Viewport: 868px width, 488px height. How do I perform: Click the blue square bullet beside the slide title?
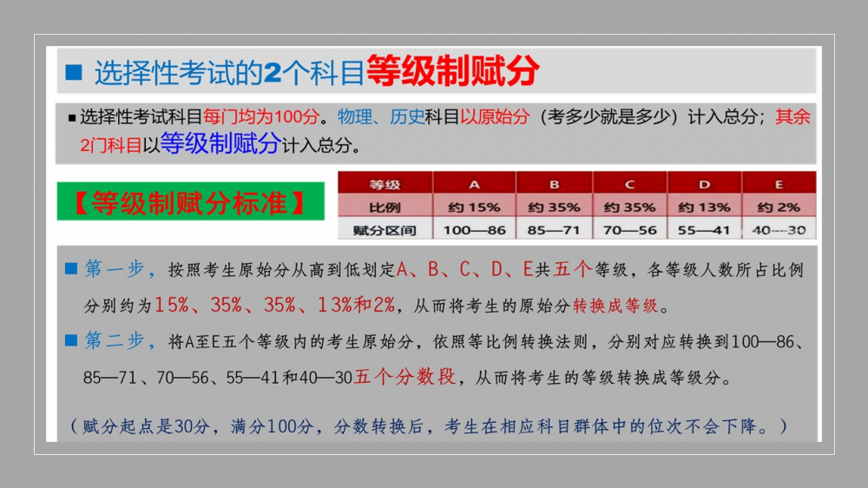tap(74, 73)
